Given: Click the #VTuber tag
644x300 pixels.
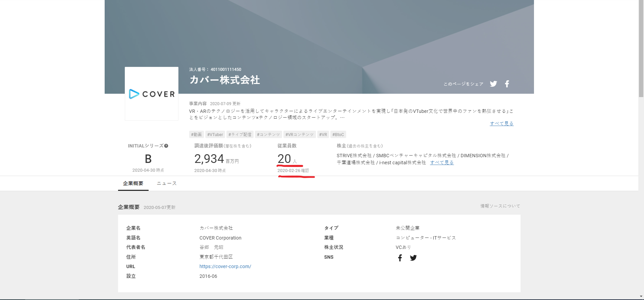Looking at the screenshot, I should (x=215, y=135).
